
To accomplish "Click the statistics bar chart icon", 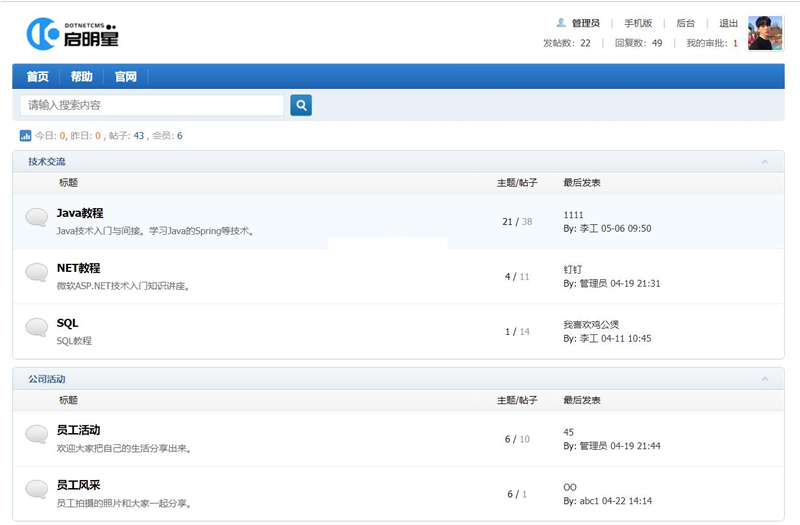I will (x=25, y=135).
